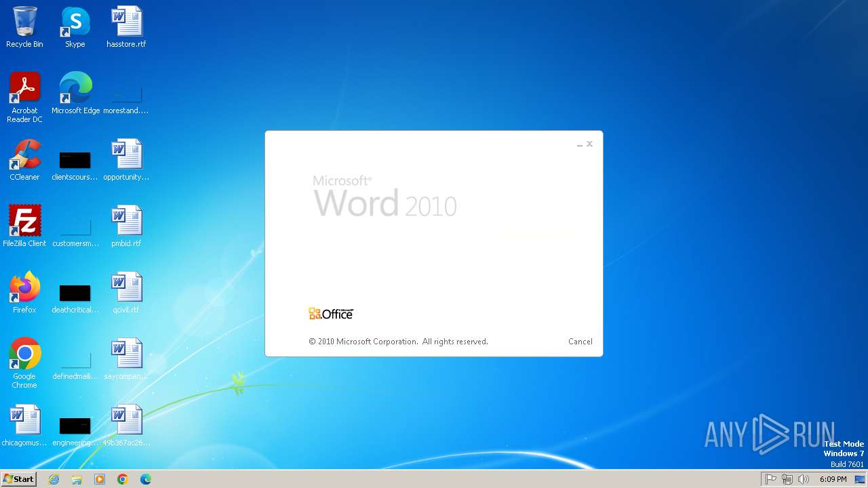Launch Google Chrome desktop shortcut

click(24, 363)
